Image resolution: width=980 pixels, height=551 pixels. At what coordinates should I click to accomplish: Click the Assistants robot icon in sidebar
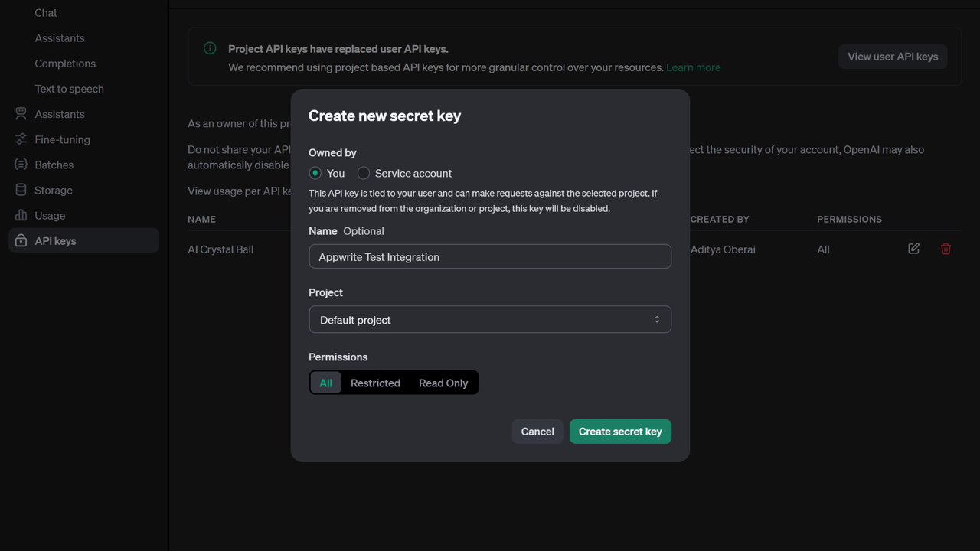click(21, 114)
